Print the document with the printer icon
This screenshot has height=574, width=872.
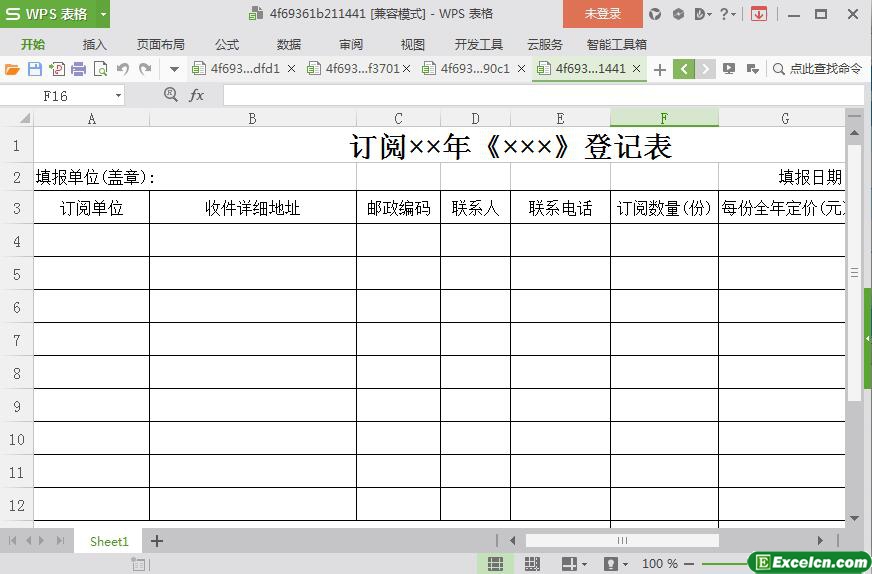(x=78, y=69)
